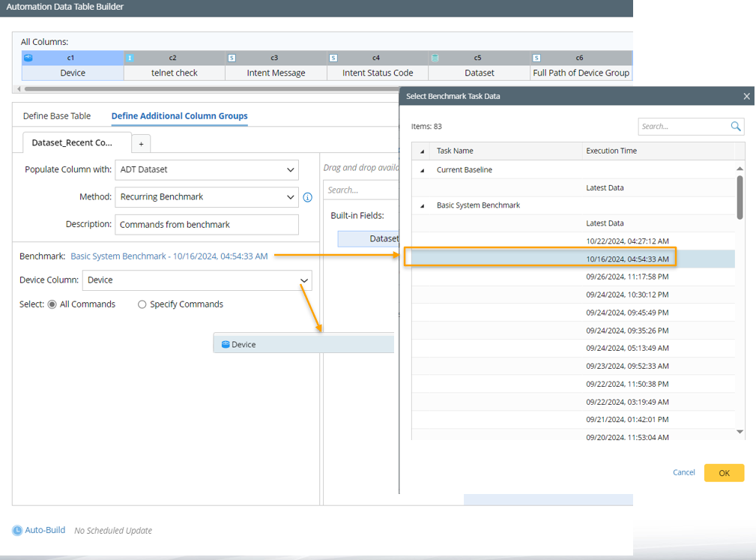The width and height of the screenshot is (756, 560).
Task: Click the dataset type icon beside c5
Action: [x=435, y=58]
